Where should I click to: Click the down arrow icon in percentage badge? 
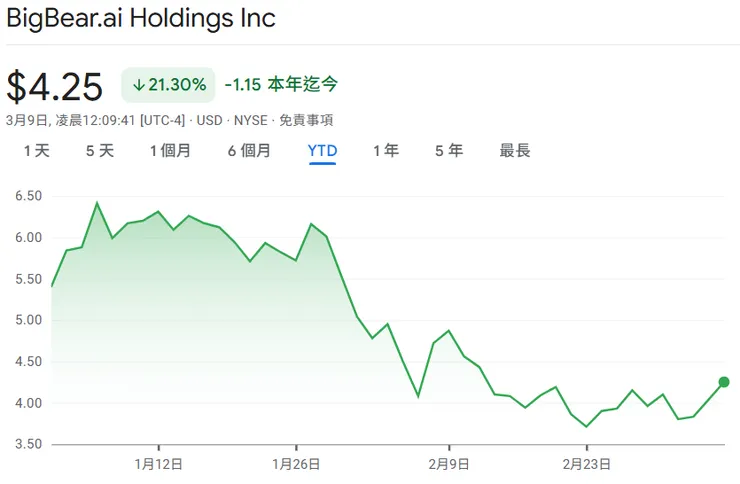click(138, 86)
